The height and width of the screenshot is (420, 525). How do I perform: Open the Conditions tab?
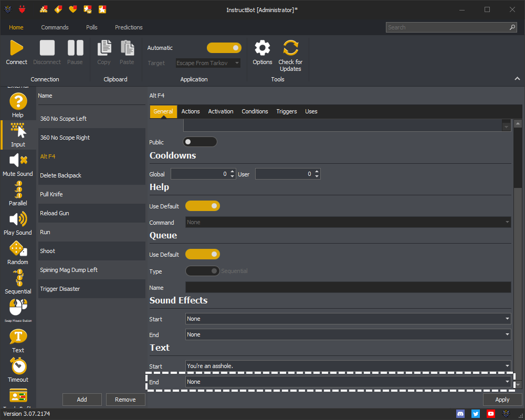tap(255, 111)
